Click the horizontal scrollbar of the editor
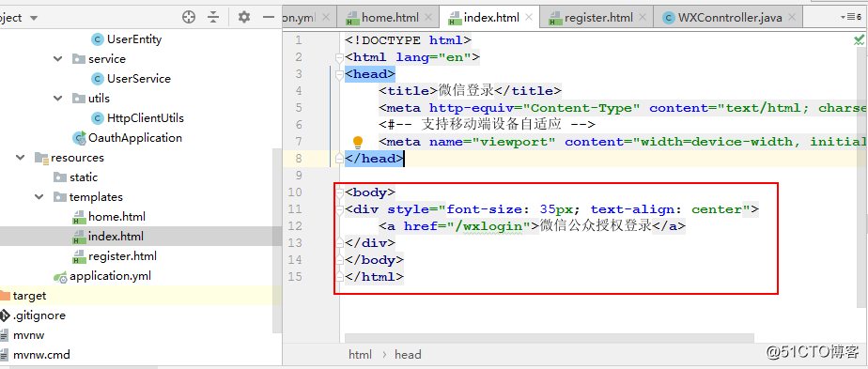 (550, 337)
